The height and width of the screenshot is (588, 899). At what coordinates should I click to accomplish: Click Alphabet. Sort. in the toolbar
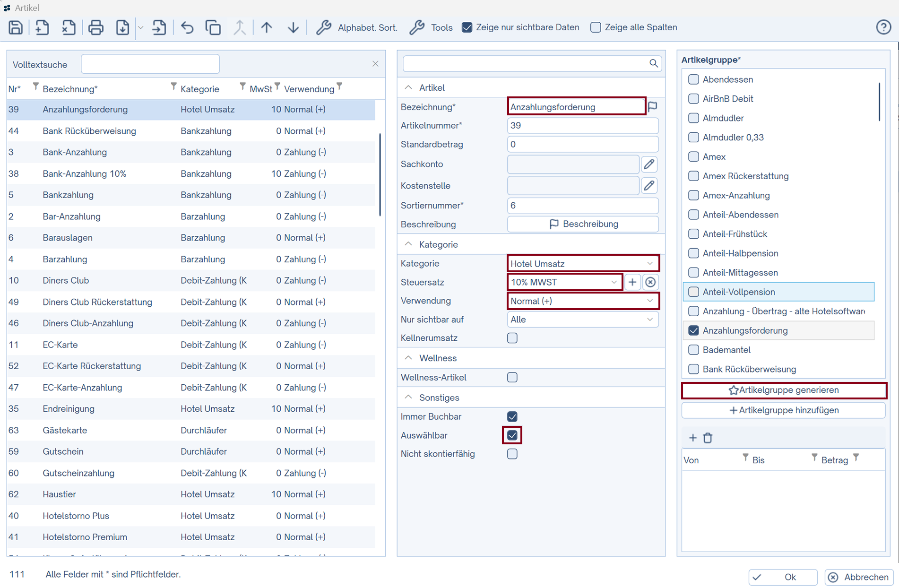(x=357, y=27)
